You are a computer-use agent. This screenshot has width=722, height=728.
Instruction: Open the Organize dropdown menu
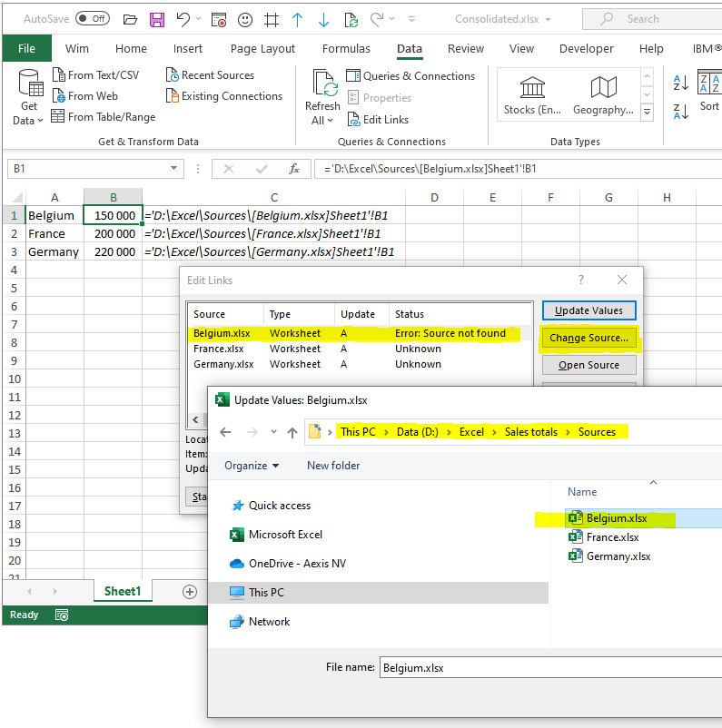pyautogui.click(x=252, y=466)
